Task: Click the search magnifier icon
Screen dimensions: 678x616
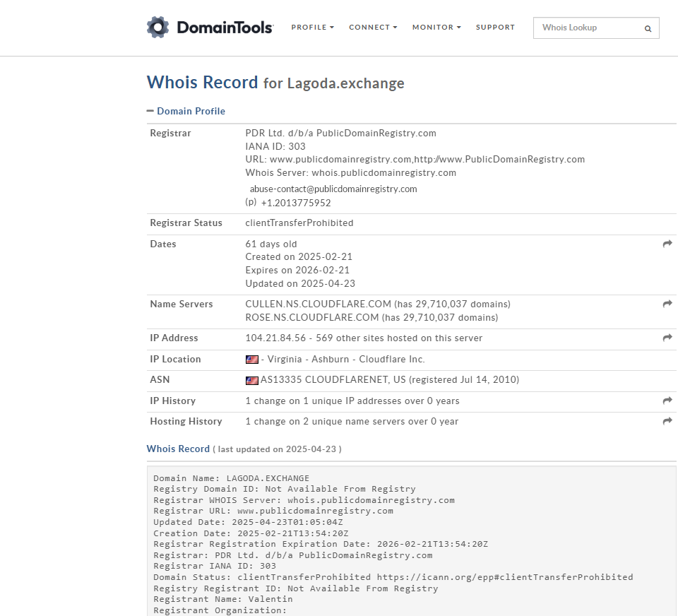Action: tap(648, 28)
